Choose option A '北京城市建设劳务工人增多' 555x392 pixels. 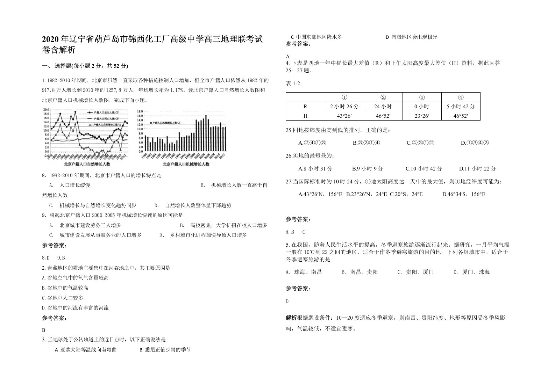click(x=85, y=225)
